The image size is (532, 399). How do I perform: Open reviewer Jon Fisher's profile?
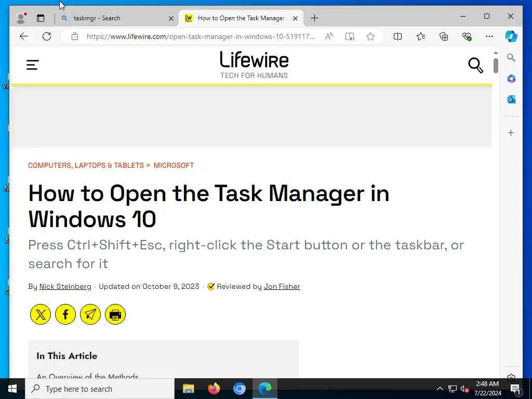(282, 286)
